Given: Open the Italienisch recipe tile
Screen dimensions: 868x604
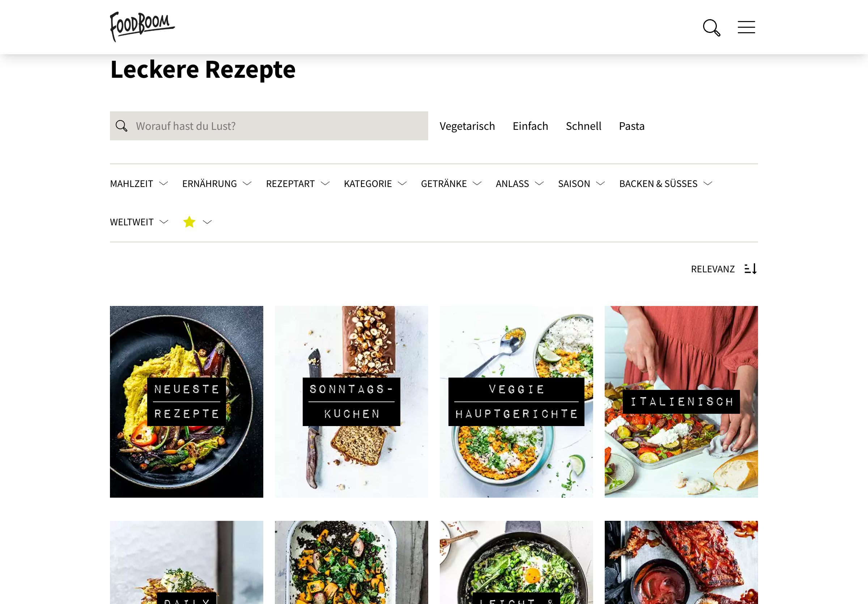Looking at the screenshot, I should [681, 401].
